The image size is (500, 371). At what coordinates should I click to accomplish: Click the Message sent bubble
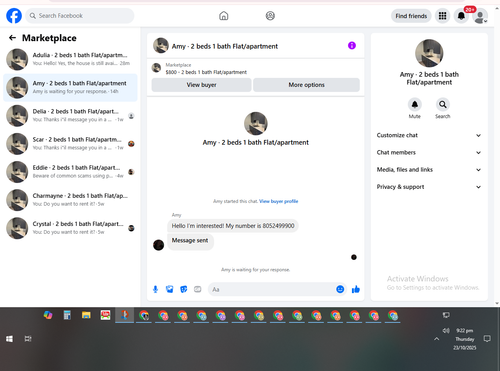point(190,241)
